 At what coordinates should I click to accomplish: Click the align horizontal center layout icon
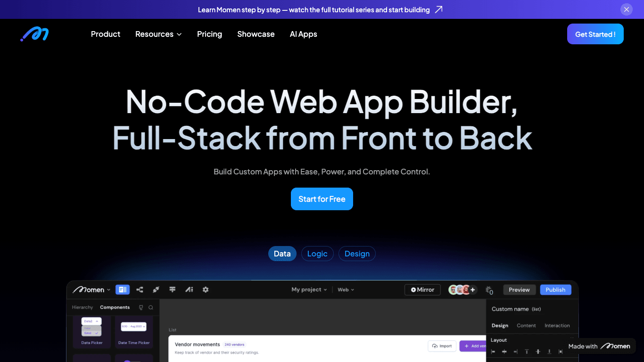(x=504, y=352)
